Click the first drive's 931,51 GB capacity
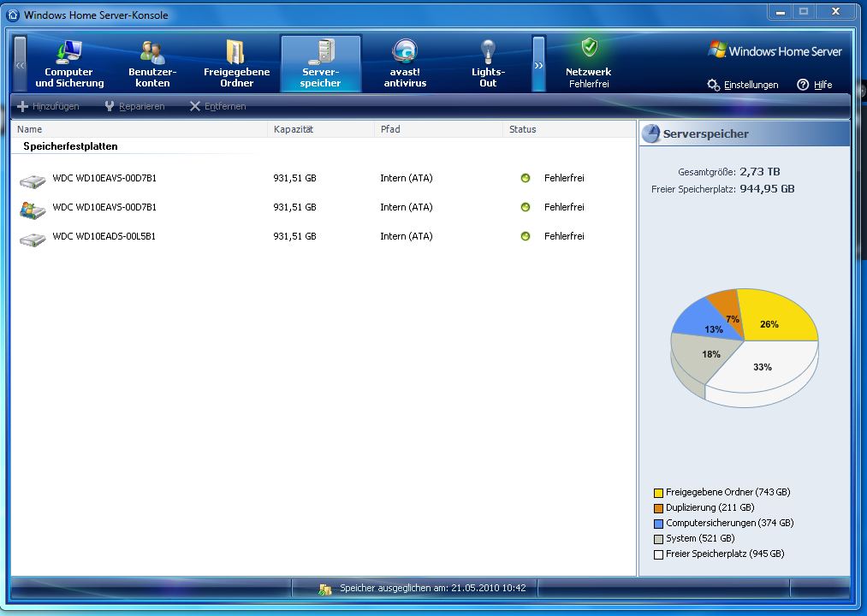The image size is (867, 616). (294, 178)
